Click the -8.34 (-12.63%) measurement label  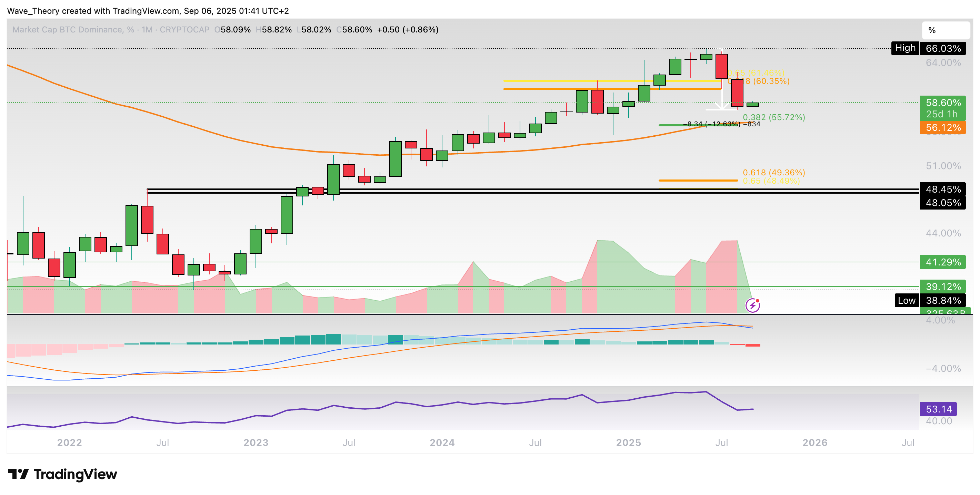pyautogui.click(x=711, y=124)
